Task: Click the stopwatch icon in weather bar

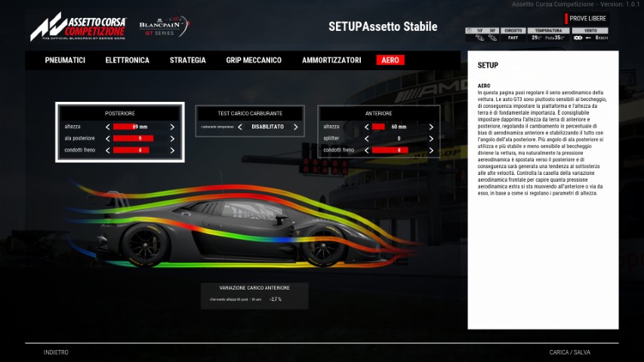Action: pyautogui.click(x=470, y=30)
